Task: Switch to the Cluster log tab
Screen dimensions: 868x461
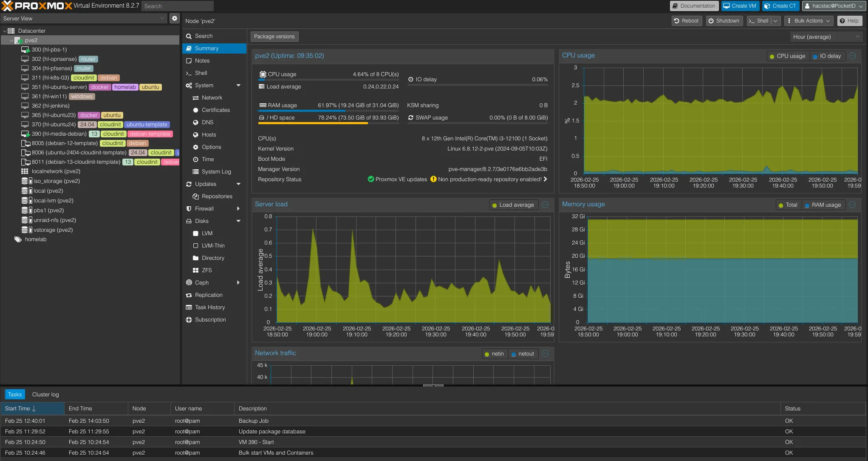Action: [45, 395]
